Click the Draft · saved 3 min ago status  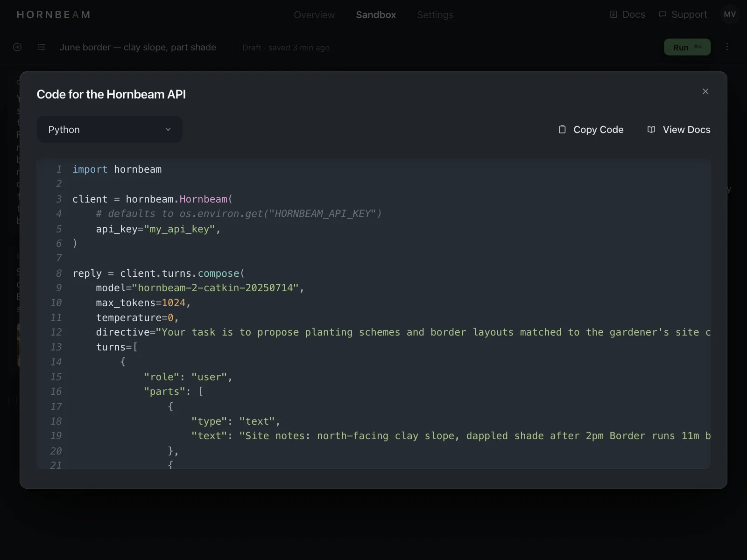tap(286, 48)
